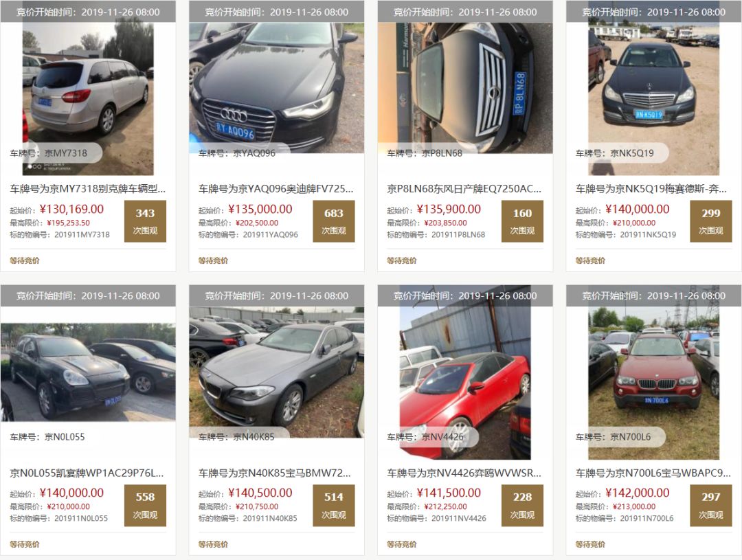Click the 683 次围观 view count box

(x=334, y=221)
